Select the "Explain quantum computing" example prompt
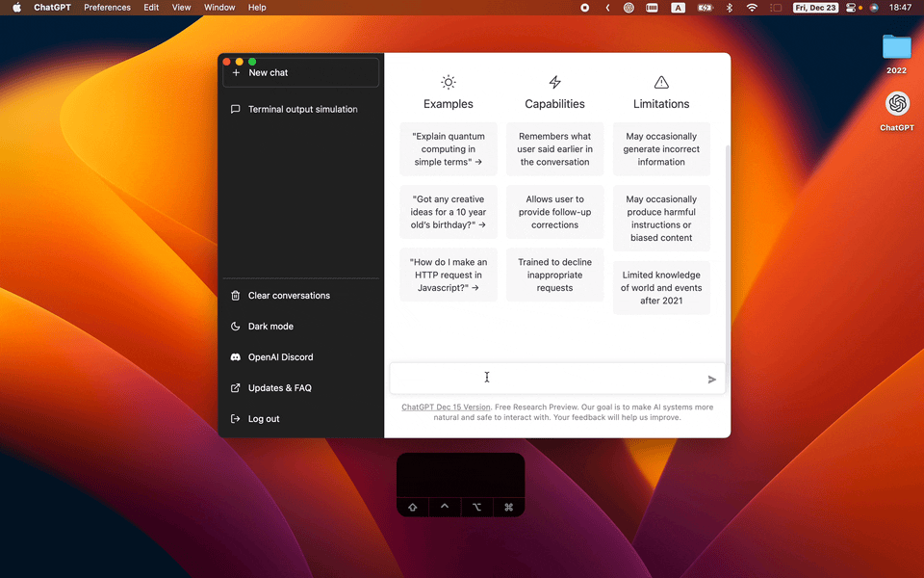 [449, 149]
